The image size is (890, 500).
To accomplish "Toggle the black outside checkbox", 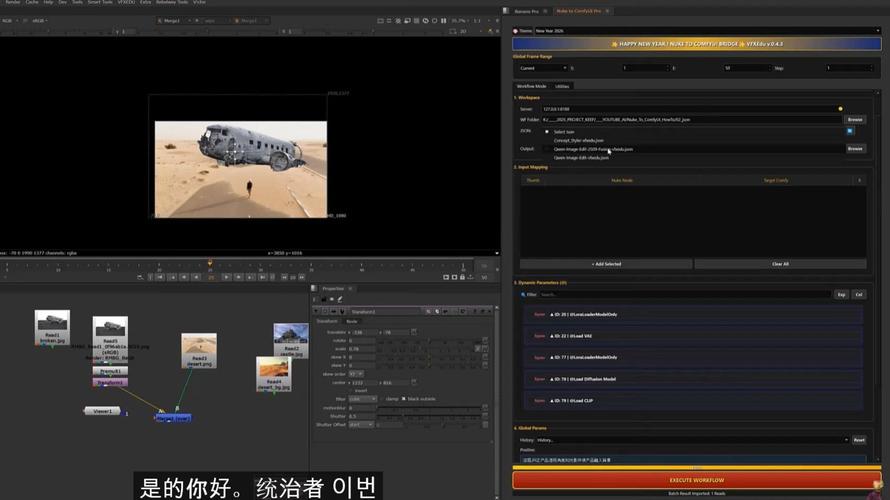I will [404, 399].
